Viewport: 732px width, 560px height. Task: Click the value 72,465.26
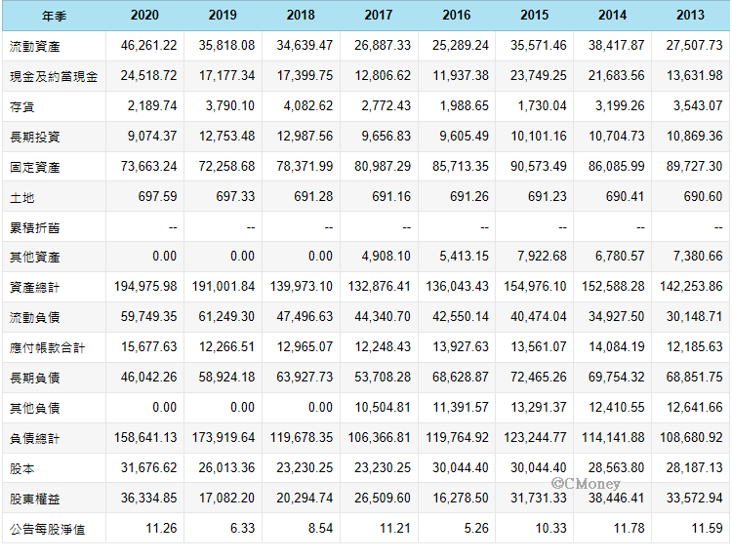pyautogui.click(x=539, y=377)
